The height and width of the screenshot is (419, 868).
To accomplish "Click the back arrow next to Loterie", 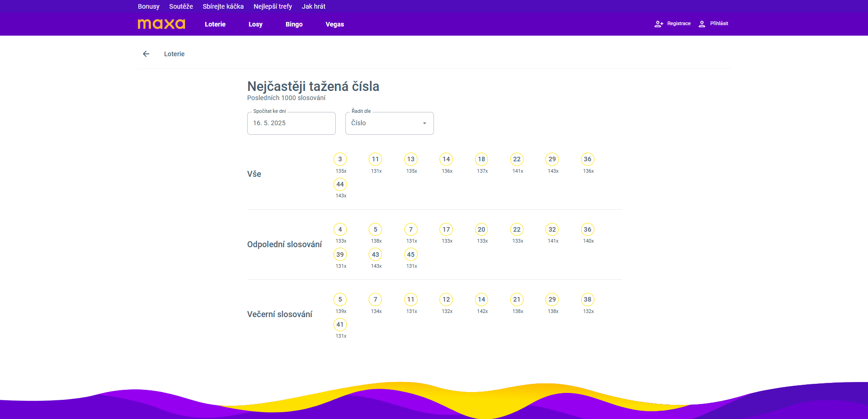I will (146, 54).
